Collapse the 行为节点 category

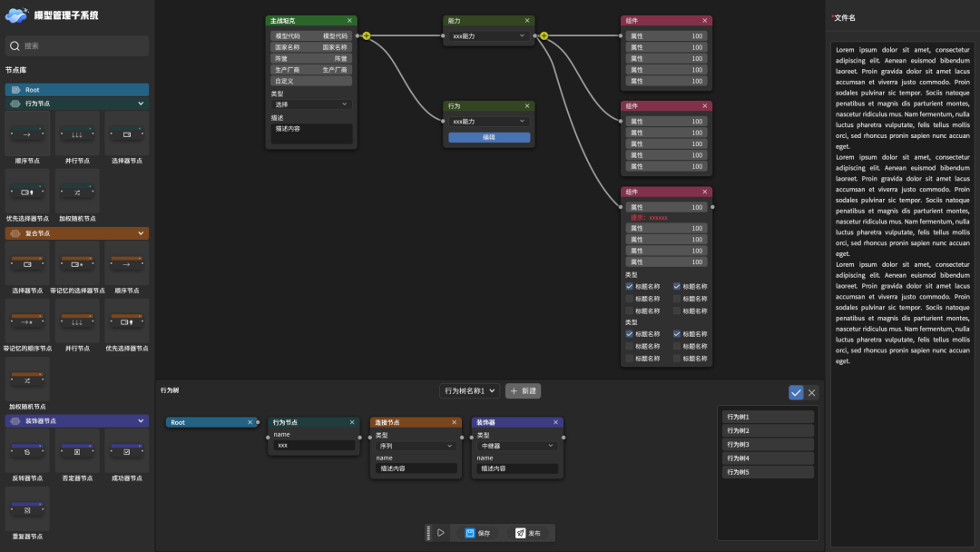[141, 103]
